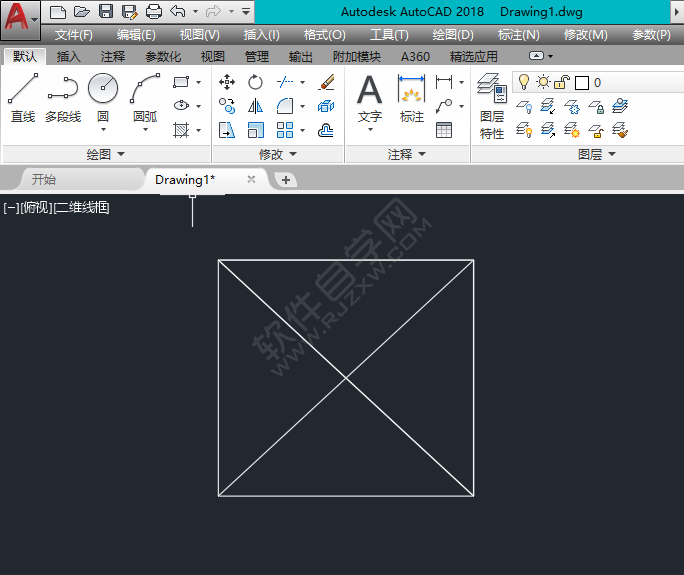Click the ribbon minimize toggle button

pyautogui.click(x=537, y=56)
